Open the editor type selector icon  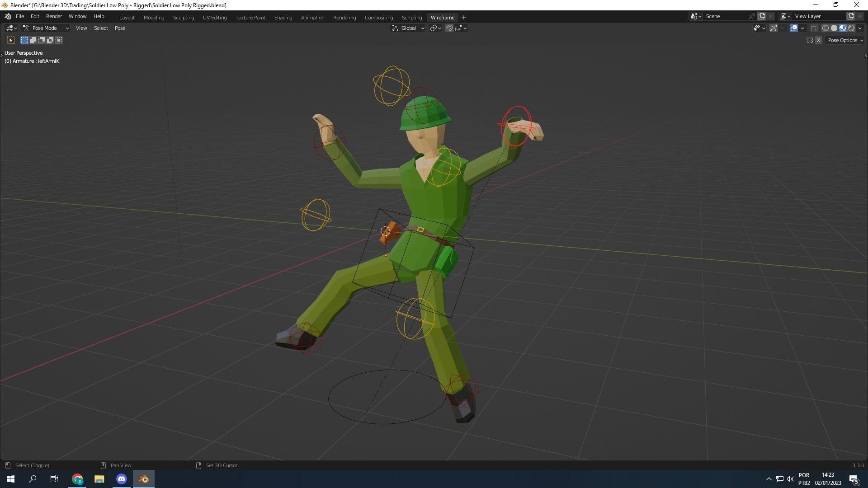coord(10,28)
